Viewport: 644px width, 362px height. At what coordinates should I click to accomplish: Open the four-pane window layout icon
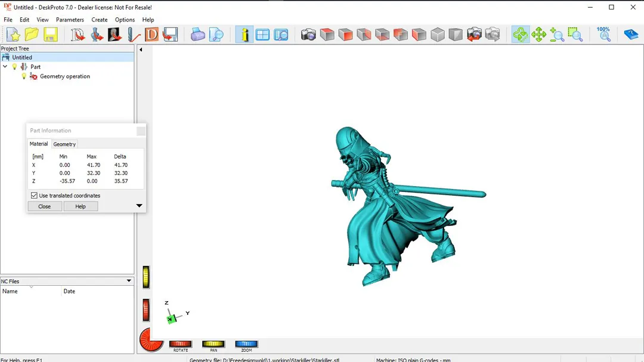(x=262, y=35)
